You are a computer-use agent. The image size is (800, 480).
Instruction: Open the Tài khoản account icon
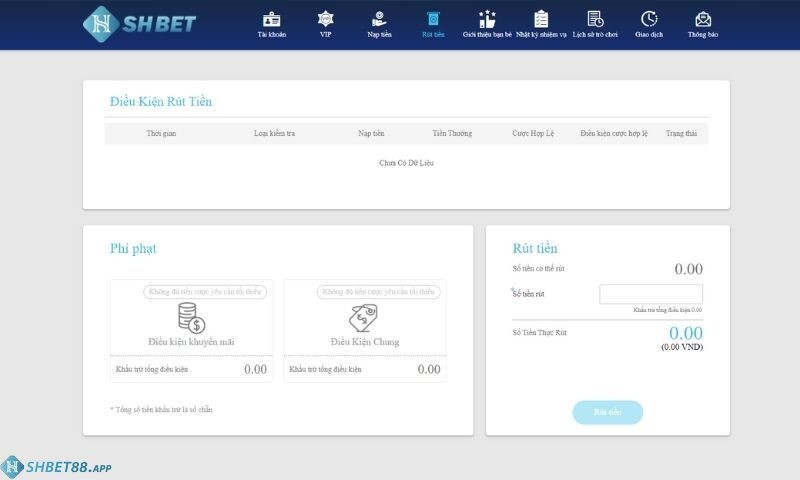(x=271, y=20)
